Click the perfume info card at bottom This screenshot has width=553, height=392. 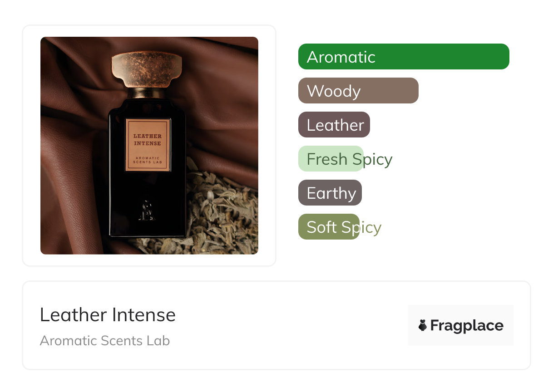(276, 325)
